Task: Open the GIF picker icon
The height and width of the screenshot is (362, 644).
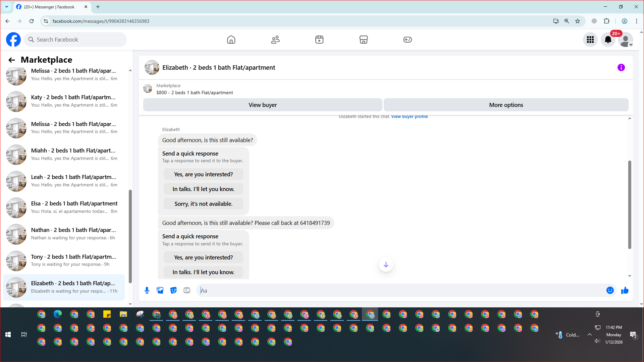Action: click(x=187, y=290)
